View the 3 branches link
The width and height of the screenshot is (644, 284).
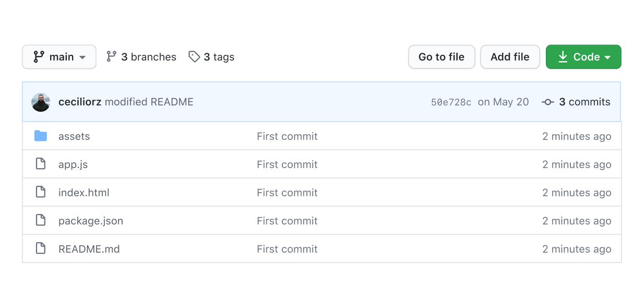148,57
